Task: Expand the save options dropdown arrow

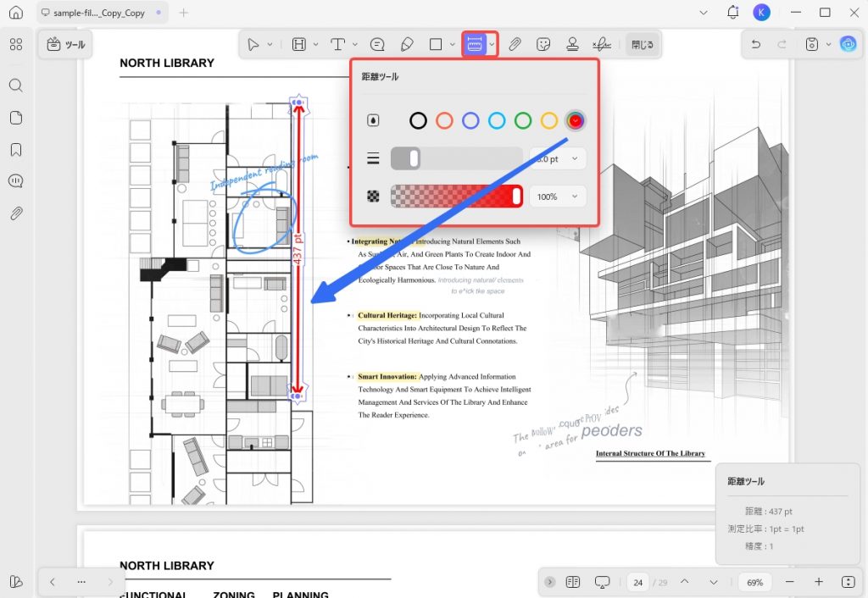Action: (x=828, y=44)
